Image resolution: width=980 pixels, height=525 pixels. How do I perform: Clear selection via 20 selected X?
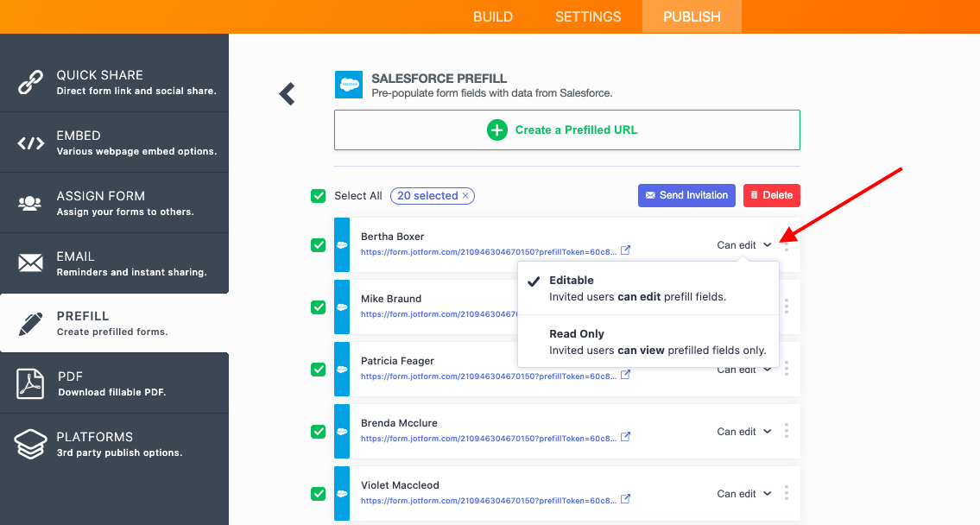click(465, 196)
